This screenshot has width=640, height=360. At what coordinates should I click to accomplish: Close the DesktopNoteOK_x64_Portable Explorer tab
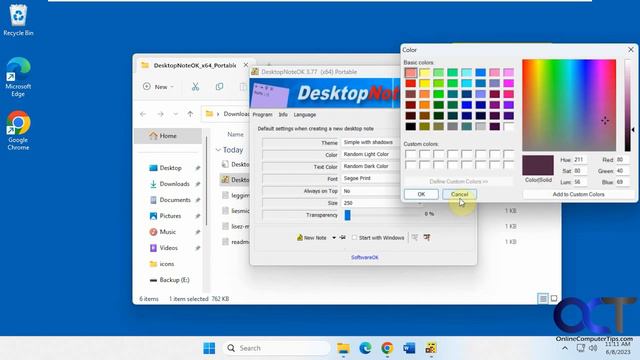click(x=246, y=65)
